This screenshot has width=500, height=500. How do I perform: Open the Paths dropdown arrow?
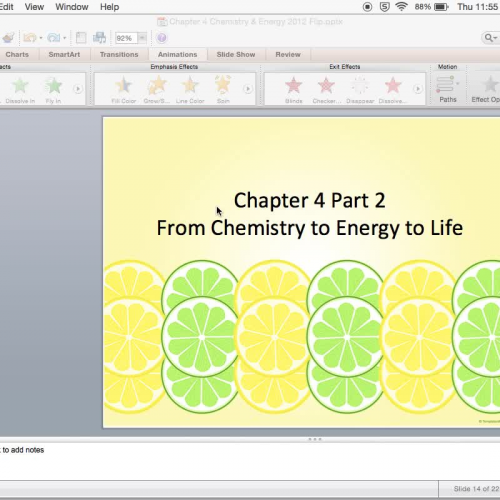click(457, 83)
